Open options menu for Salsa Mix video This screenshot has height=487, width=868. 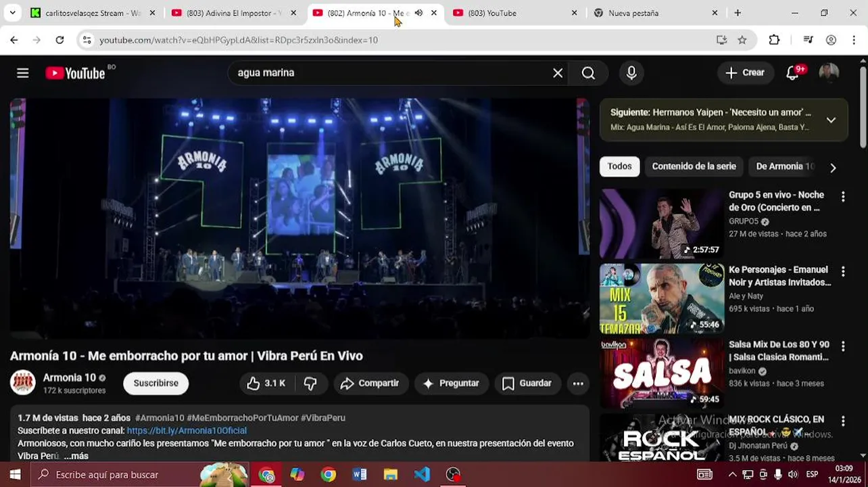(842, 346)
